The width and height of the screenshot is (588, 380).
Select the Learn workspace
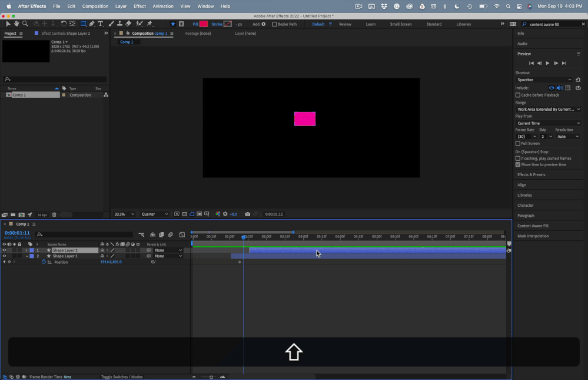point(370,24)
